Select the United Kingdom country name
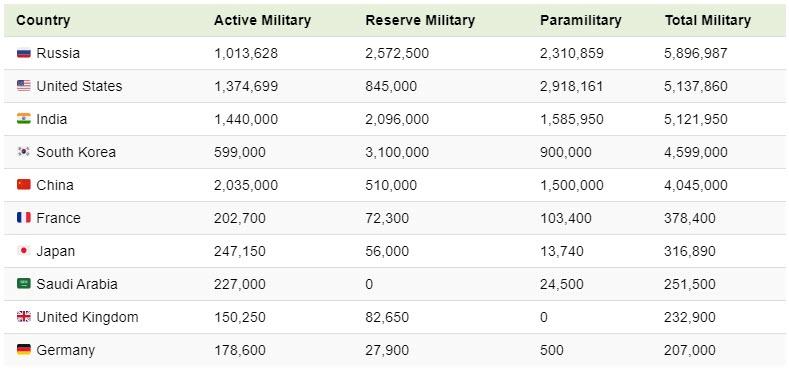The height and width of the screenshot is (372, 789). coord(87,318)
